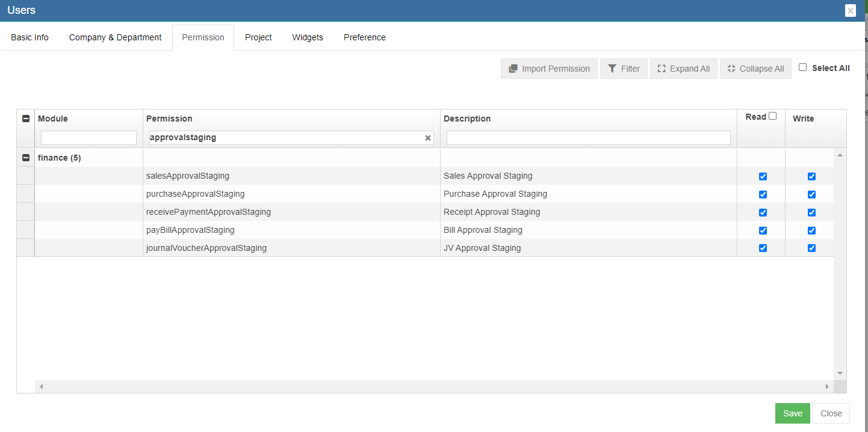Image resolution: width=868 pixels, height=432 pixels.
Task: Click the Import Permission button
Action: click(x=549, y=69)
